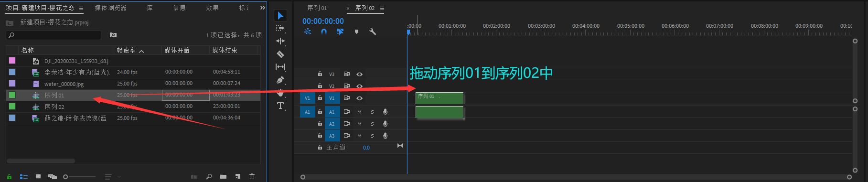Switch project panel to icon view
868x182 pixels.
click(x=38, y=177)
